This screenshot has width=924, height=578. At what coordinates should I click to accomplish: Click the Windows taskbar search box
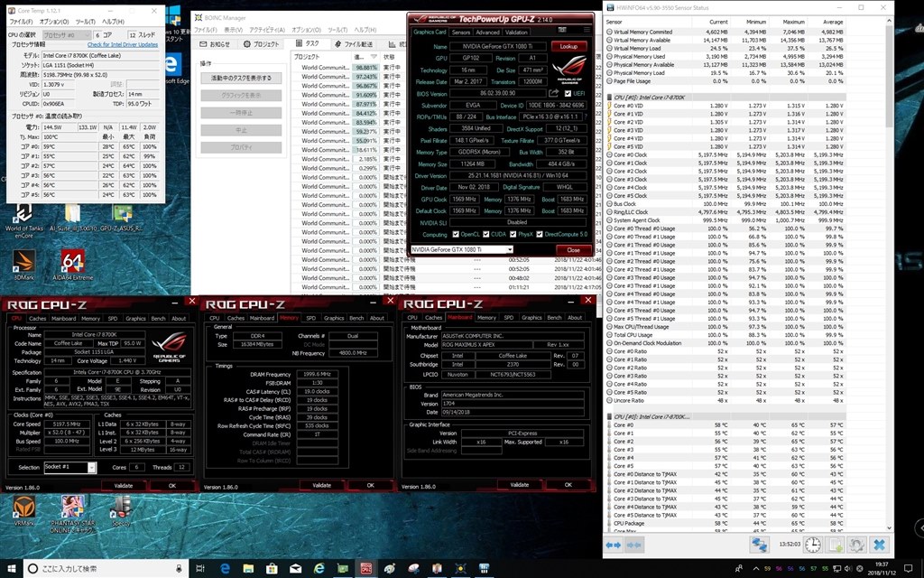106,568
